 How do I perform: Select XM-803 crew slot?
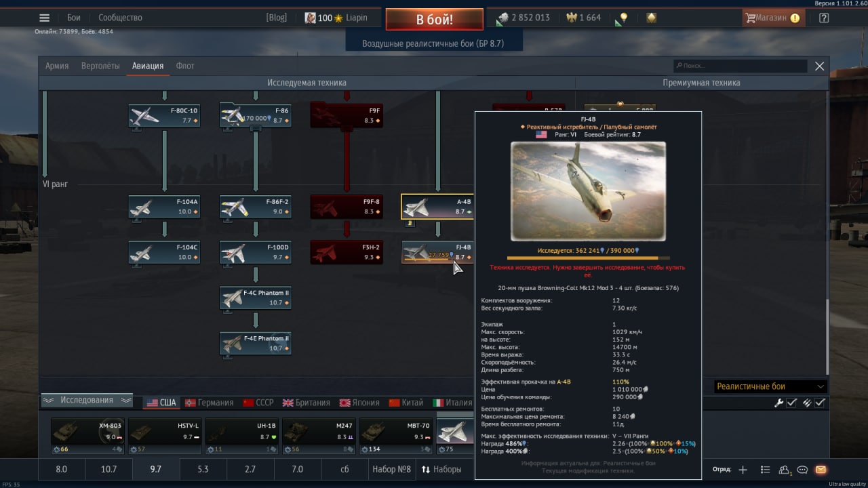point(87,436)
